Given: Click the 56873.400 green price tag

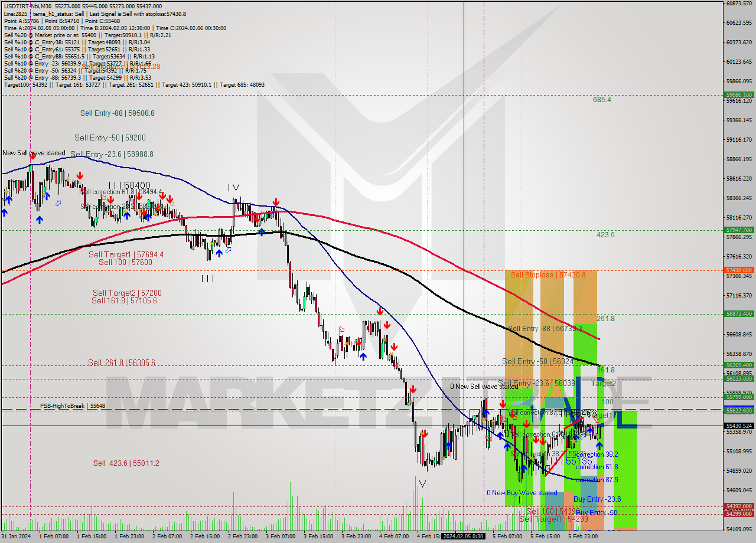Looking at the screenshot, I should [739, 313].
